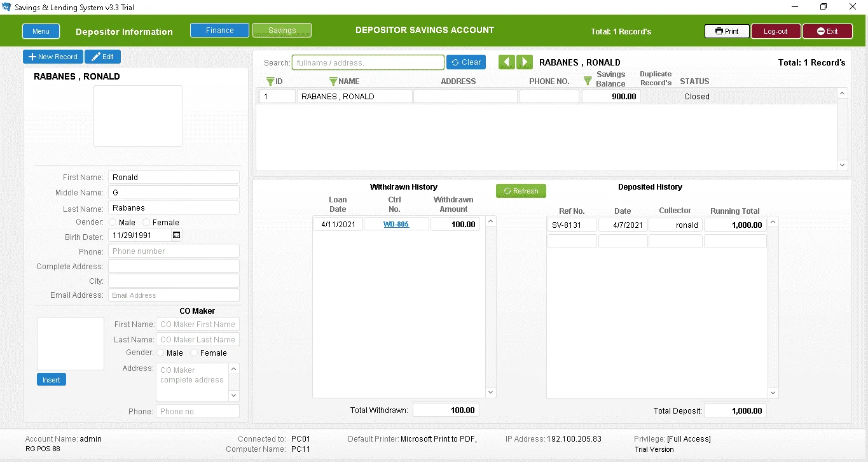
Task: Click the Savings Balance filter icon
Action: 588,81
